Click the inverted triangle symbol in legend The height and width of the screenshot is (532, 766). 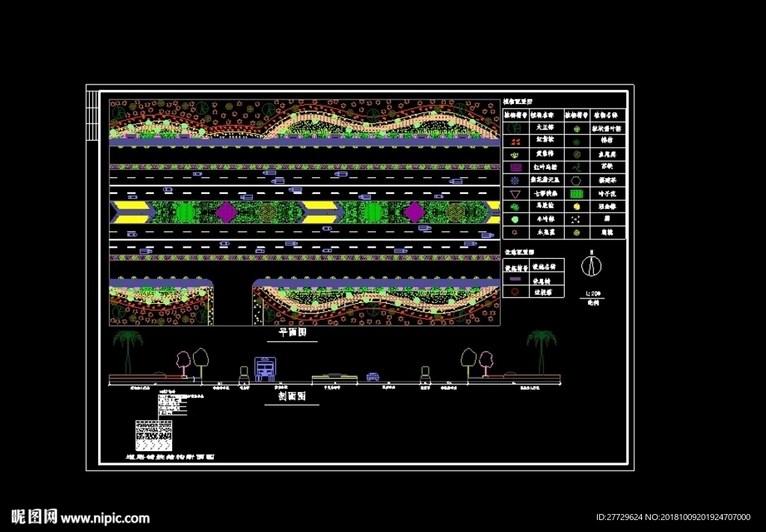(515, 194)
